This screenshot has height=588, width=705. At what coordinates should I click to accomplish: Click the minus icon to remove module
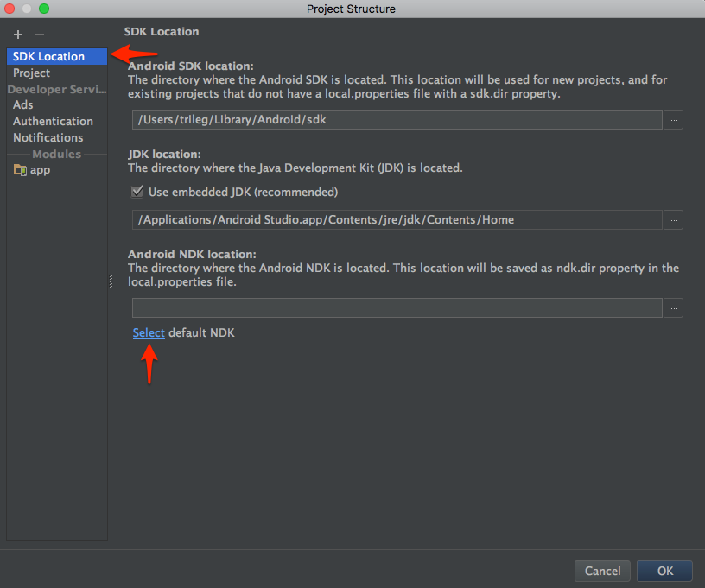point(40,35)
